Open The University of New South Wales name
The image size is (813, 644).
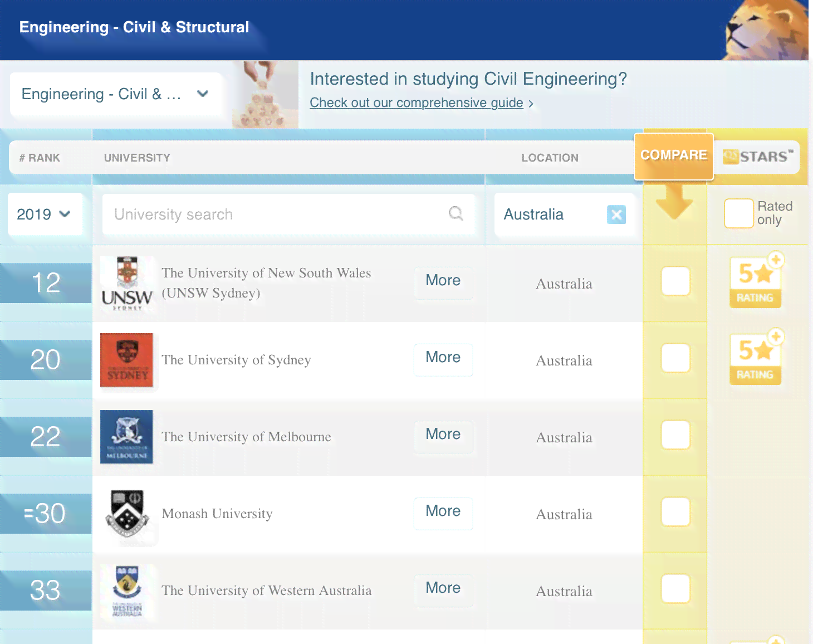[266, 283]
